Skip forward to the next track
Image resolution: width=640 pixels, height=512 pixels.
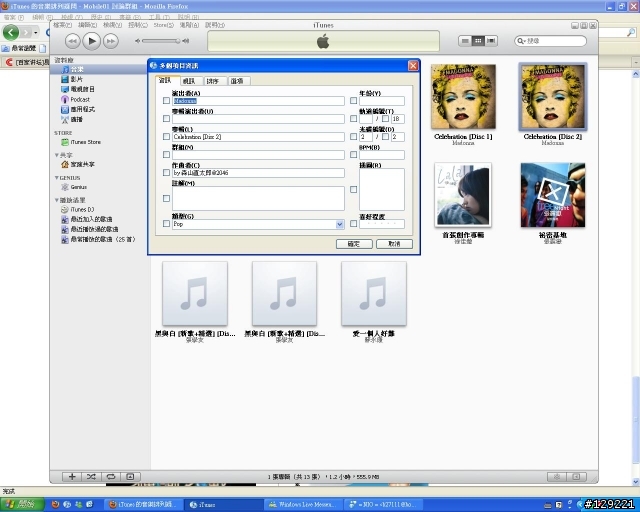(x=111, y=41)
